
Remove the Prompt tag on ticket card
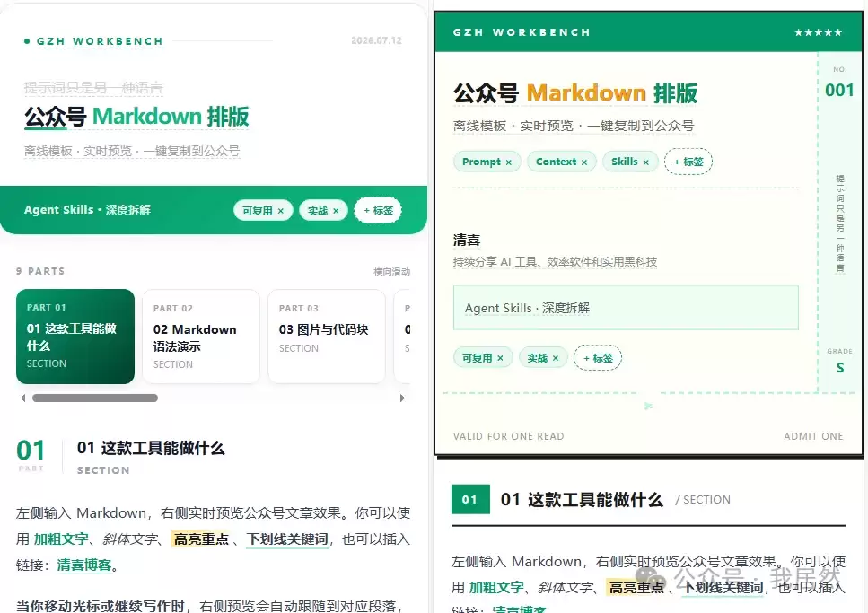(x=508, y=162)
